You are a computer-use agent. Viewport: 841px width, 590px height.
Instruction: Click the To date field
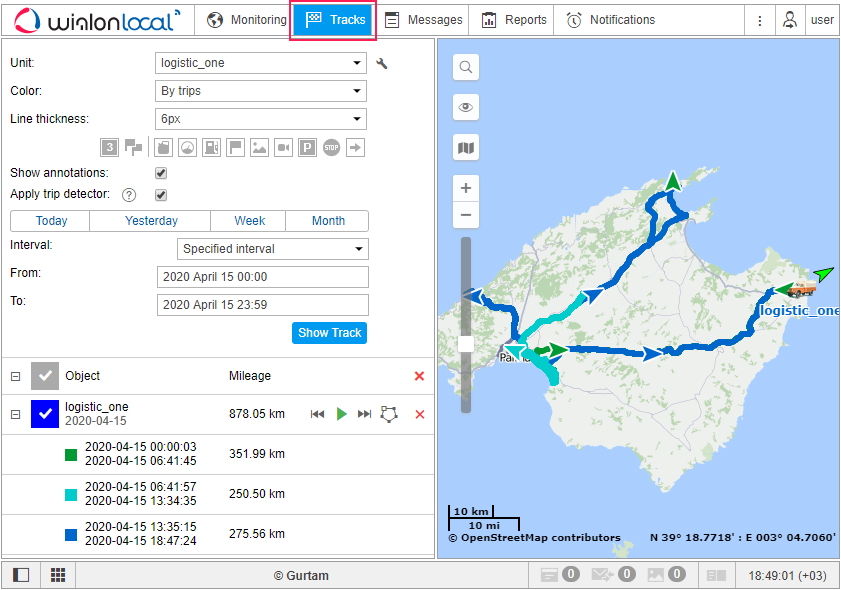[x=263, y=305]
